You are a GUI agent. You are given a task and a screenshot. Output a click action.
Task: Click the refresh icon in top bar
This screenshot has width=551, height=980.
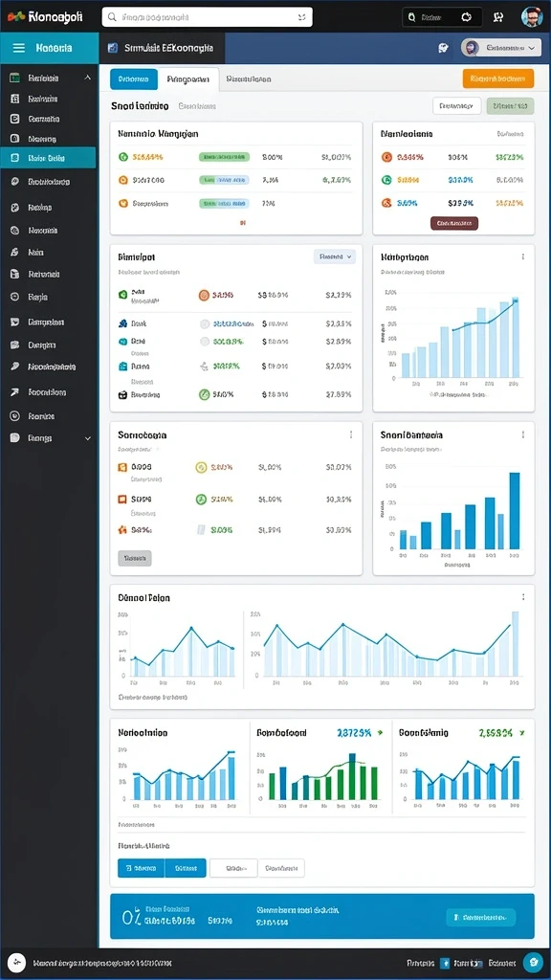(466, 17)
